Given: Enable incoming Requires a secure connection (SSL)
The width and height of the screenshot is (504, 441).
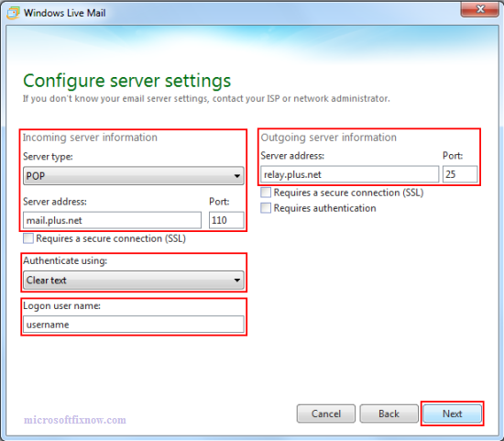Looking at the screenshot, I should pos(28,238).
